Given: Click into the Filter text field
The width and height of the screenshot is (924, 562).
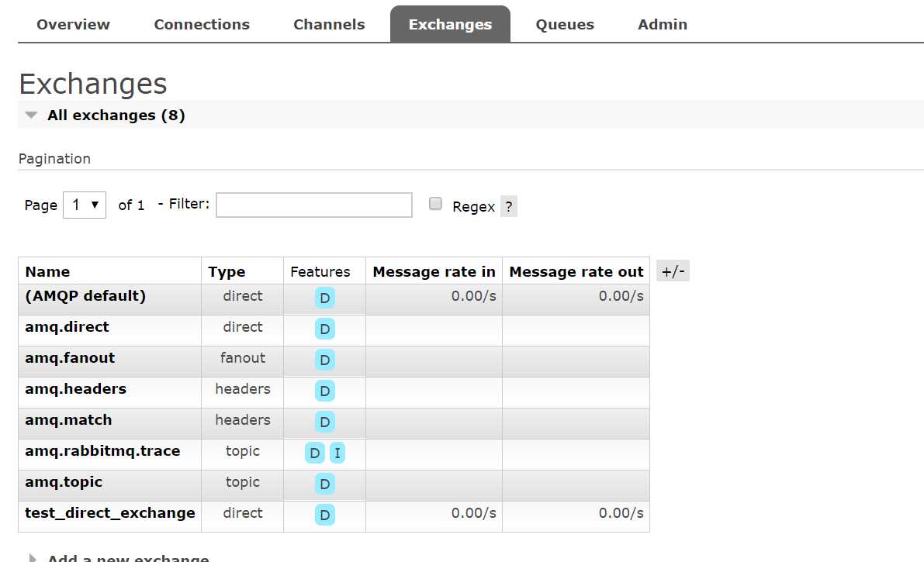Looking at the screenshot, I should click(x=314, y=205).
